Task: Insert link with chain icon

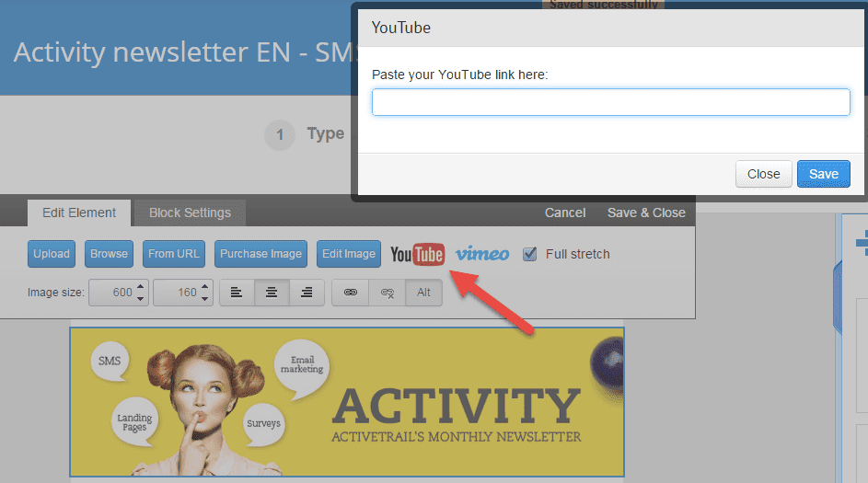Action: tap(351, 293)
